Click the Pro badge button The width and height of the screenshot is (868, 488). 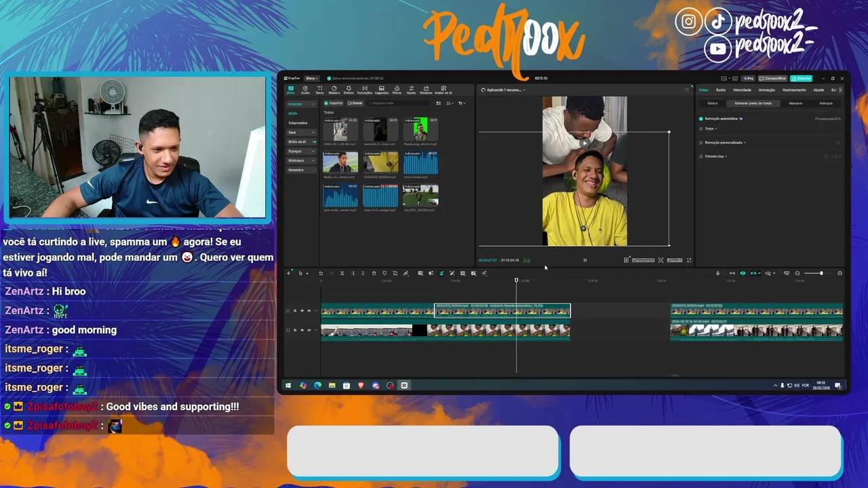(748, 79)
